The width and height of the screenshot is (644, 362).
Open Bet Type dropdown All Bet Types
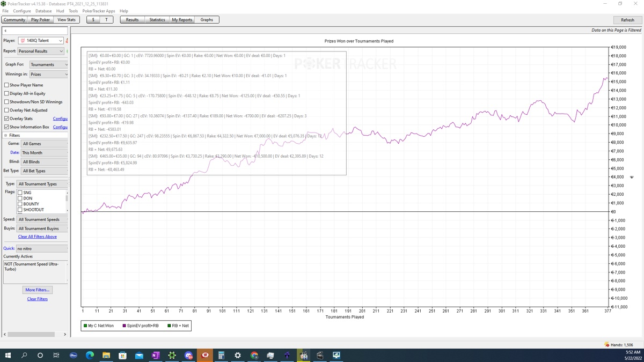[x=45, y=171]
